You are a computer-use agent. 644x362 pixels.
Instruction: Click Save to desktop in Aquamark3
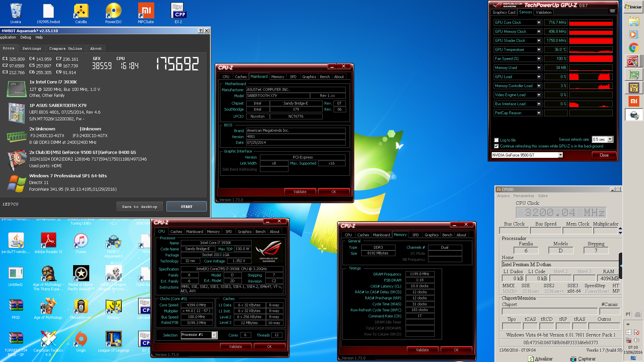coord(140,206)
